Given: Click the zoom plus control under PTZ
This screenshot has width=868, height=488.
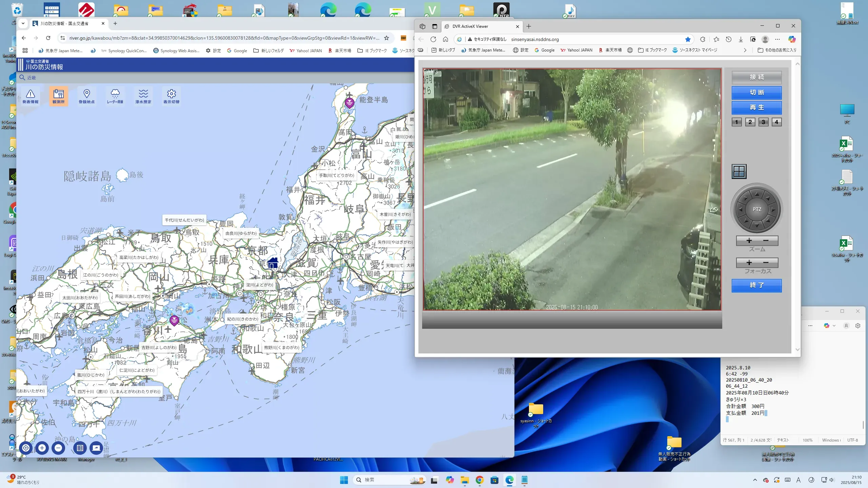Looking at the screenshot, I should coord(749,241).
